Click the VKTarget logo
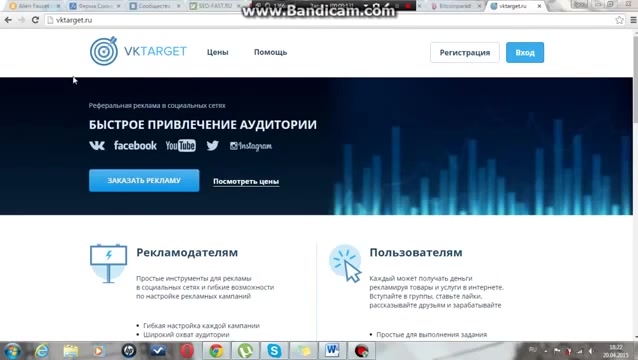Image resolution: width=638 pixels, height=360 pixels. (138, 51)
